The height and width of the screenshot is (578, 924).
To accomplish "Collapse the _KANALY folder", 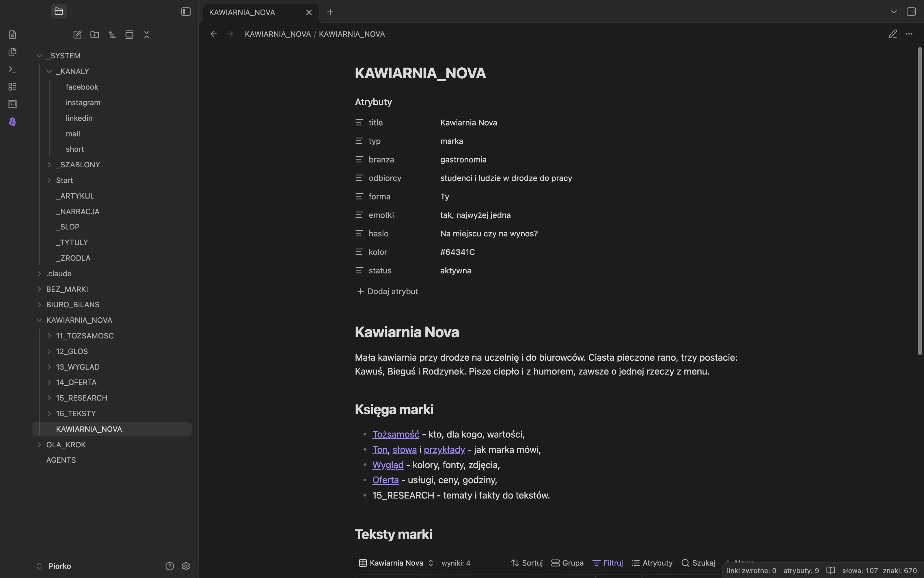I will (49, 71).
